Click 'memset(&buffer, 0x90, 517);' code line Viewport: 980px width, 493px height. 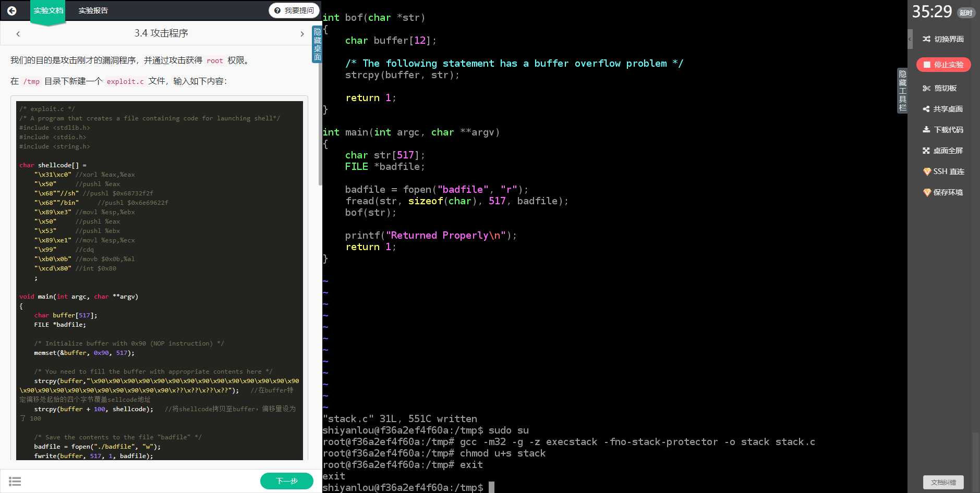[84, 353]
